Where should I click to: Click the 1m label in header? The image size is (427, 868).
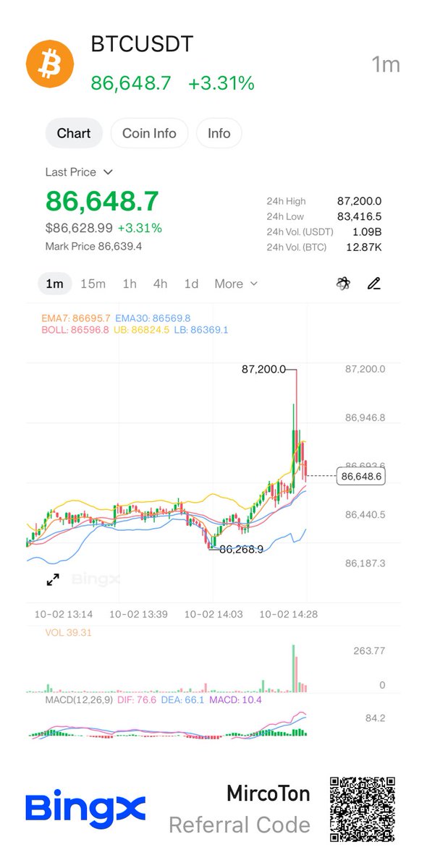pos(386,64)
